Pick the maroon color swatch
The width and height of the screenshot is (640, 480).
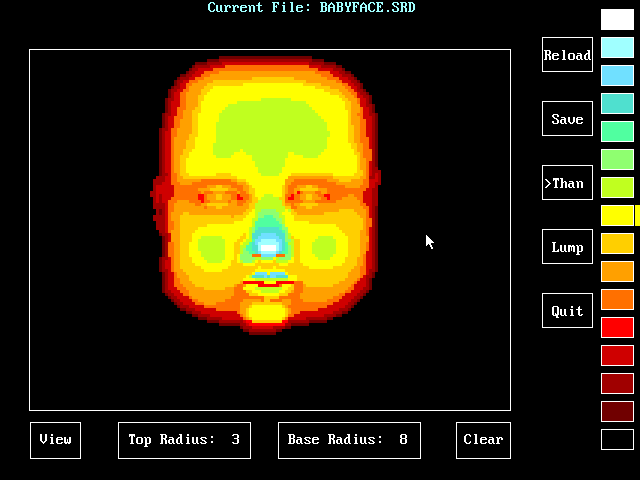pos(617,411)
